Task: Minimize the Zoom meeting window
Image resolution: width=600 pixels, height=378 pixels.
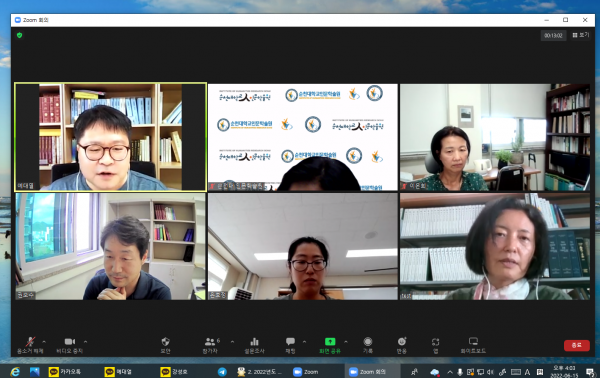Action: [547, 20]
